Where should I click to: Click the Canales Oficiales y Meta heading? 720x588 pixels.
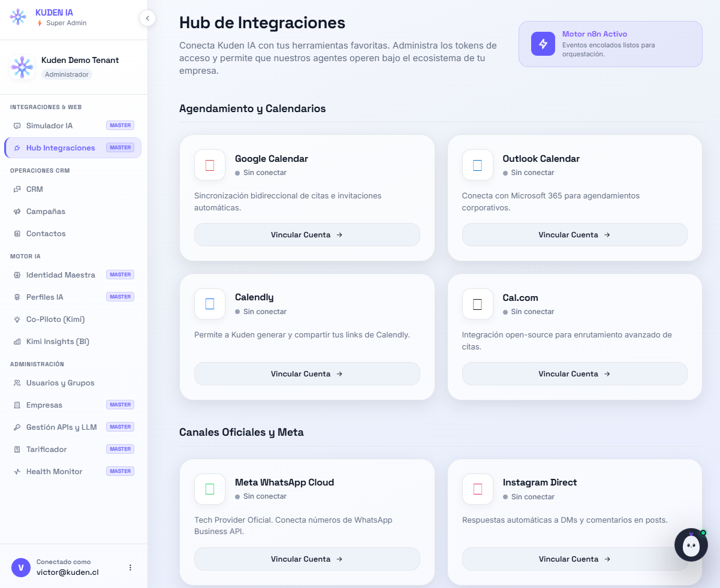pos(242,432)
